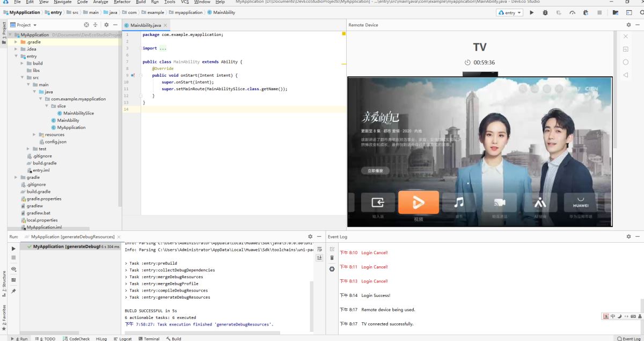Switch to the Terminal tool window tab
This screenshot has width=644, height=341.
click(149, 339)
